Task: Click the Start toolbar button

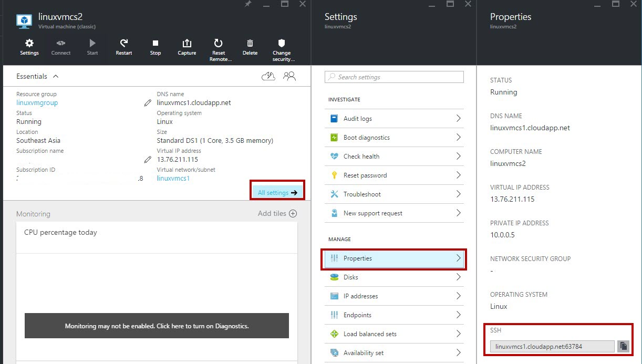Action: 92,47
